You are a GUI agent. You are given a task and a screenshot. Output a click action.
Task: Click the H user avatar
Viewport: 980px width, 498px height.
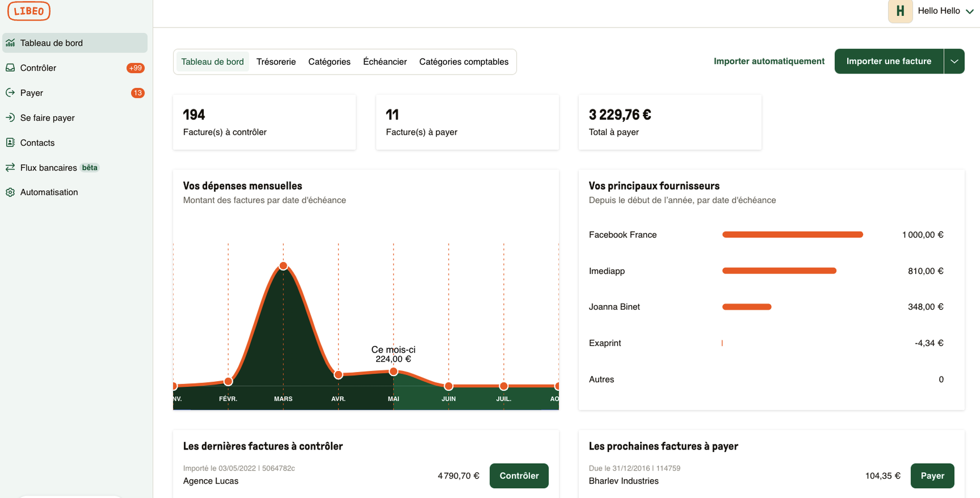[x=900, y=11]
